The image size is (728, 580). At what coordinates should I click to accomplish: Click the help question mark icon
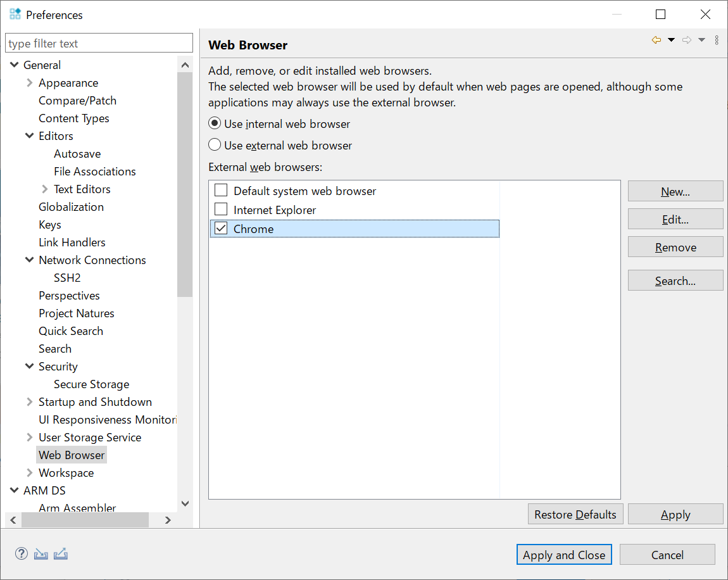click(x=22, y=553)
